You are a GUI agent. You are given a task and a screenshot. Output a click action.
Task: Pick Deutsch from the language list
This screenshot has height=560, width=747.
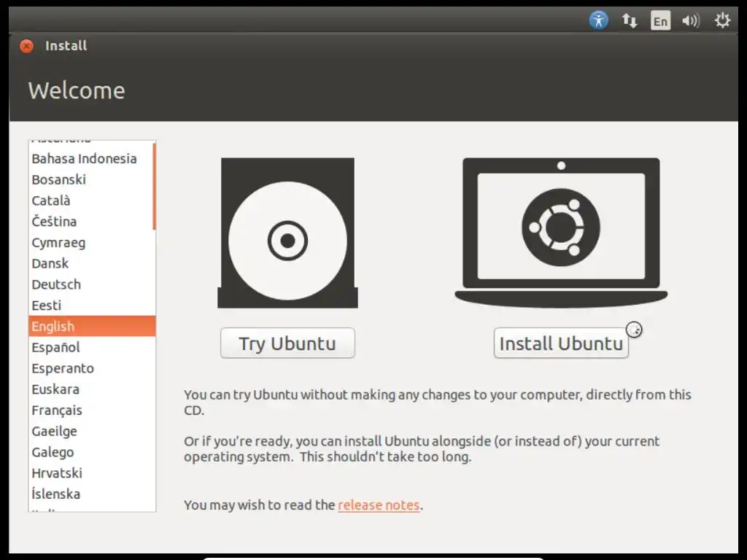(92, 284)
